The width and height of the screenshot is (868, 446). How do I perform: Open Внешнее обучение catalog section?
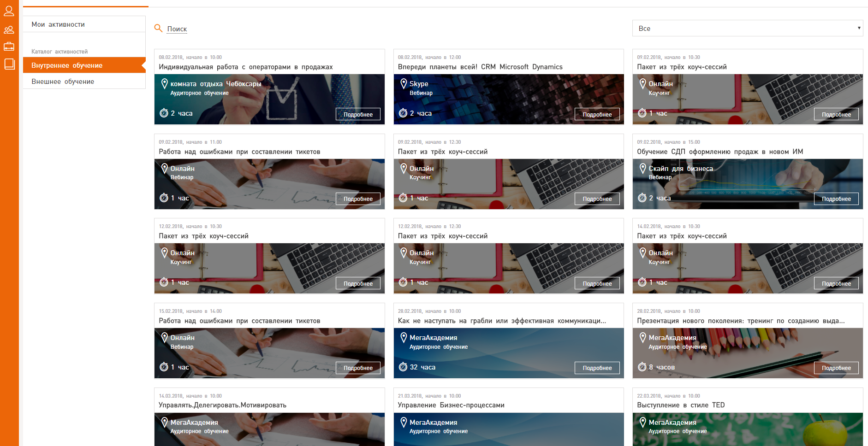pos(63,82)
